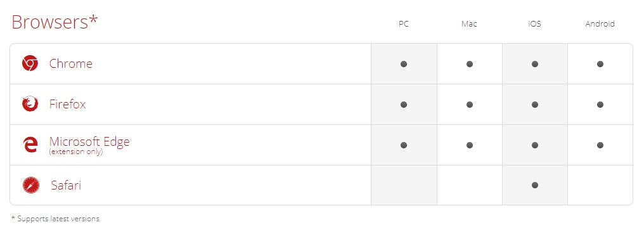Image resolution: width=644 pixels, height=239 pixels.
Task: Click the Microsoft Edge logo icon
Action: (30, 145)
